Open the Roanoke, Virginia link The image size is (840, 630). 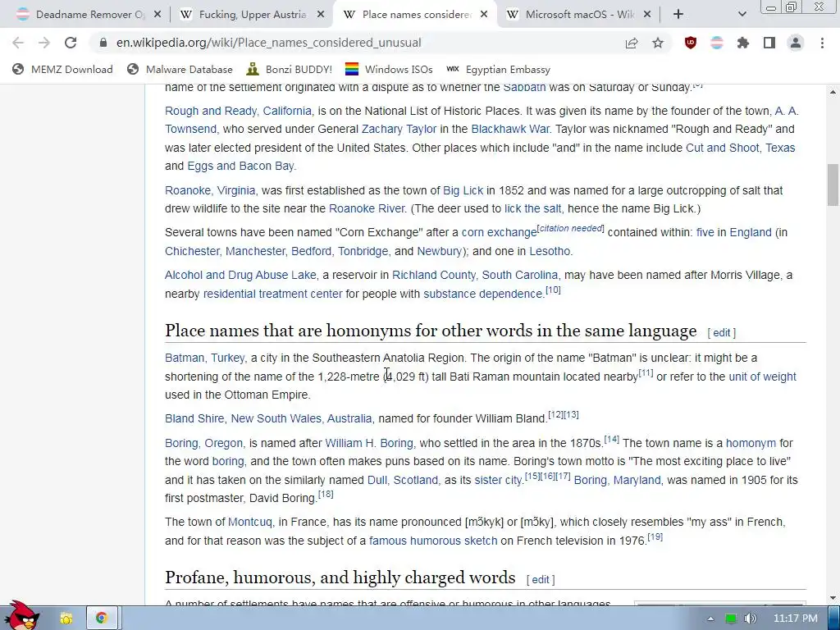(210, 190)
